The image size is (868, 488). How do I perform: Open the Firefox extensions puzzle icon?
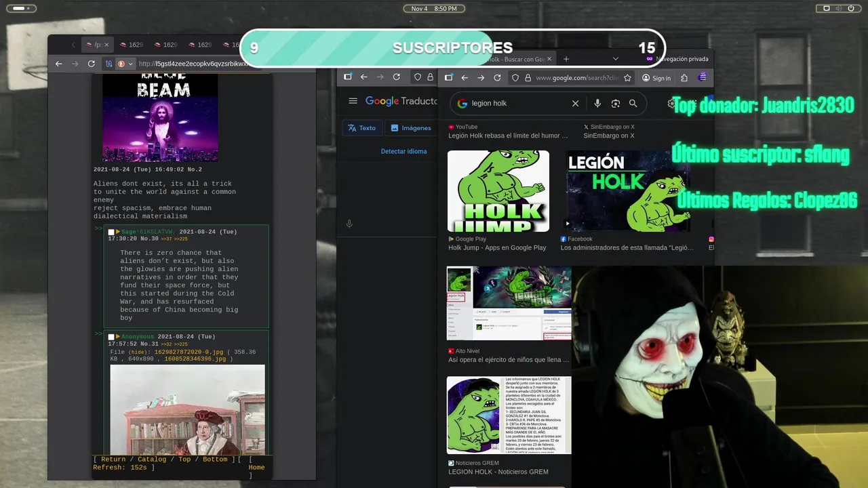tap(684, 78)
